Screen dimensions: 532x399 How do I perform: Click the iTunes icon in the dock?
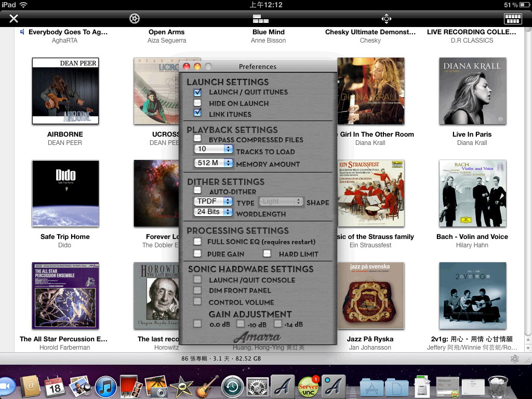(105, 387)
